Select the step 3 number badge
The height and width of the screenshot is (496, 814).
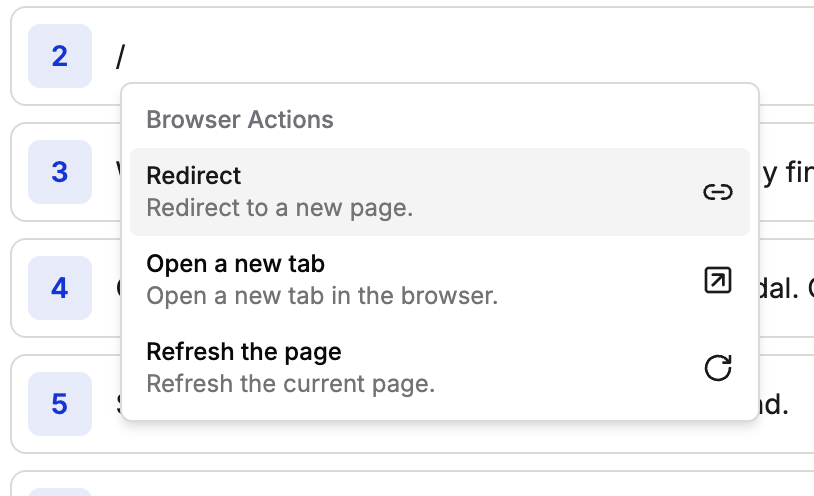pos(60,172)
